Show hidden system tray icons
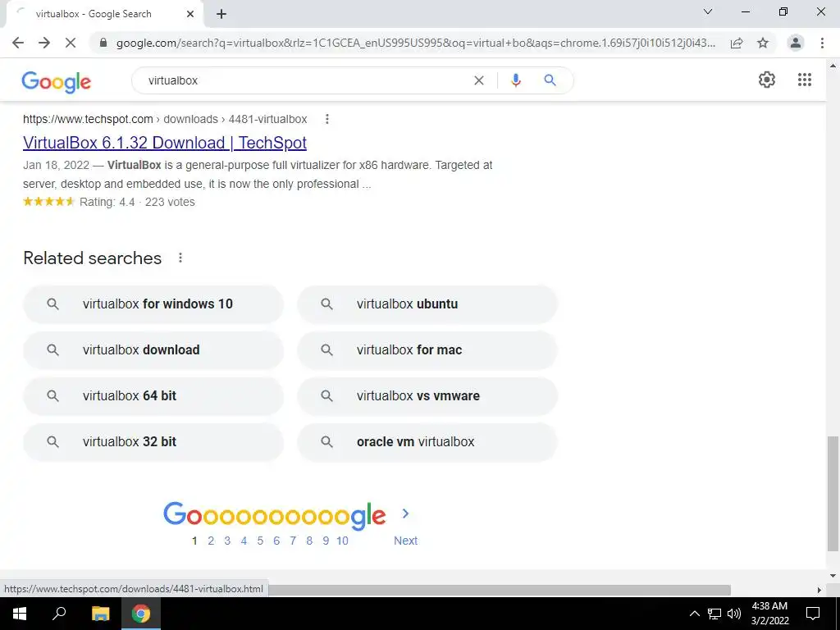Screen dimensions: 840x630 [694, 614]
